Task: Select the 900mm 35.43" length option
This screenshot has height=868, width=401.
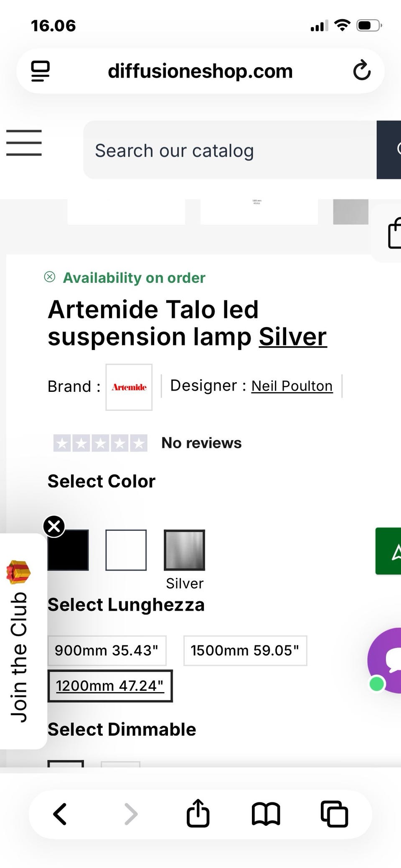Action: tap(107, 650)
